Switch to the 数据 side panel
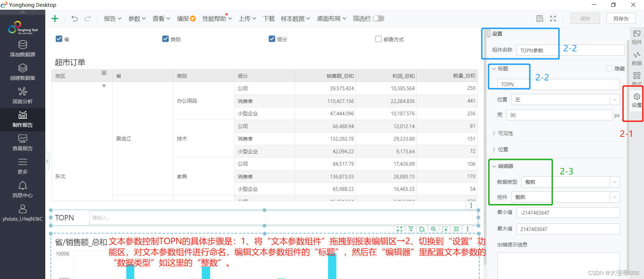 click(637, 59)
